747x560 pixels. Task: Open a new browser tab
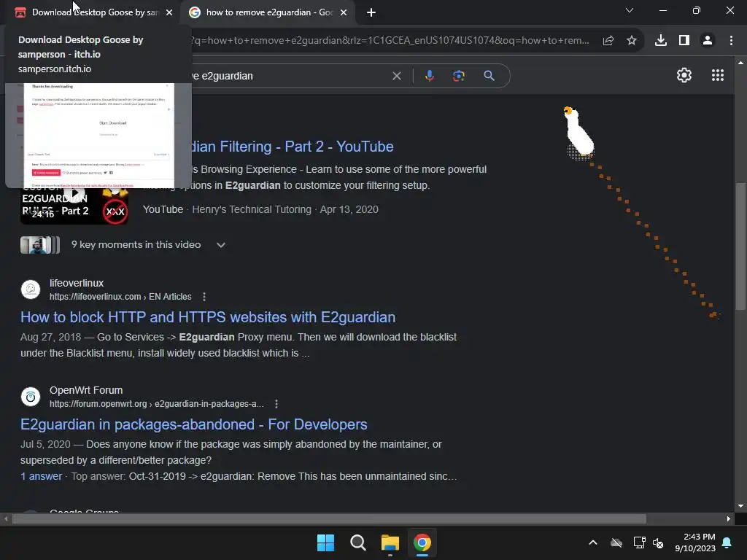point(371,13)
